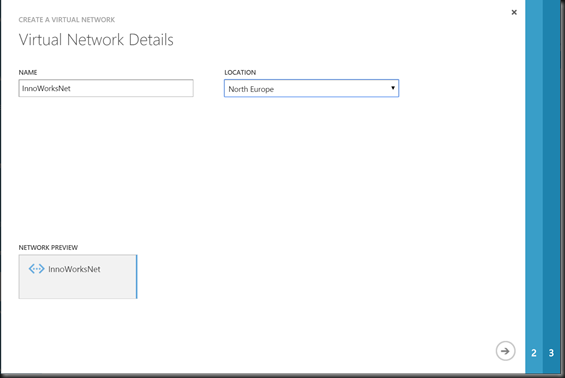Image resolution: width=565 pixels, height=378 pixels.
Task: Click the NETWORK PREVIEW label
Action: pyautogui.click(x=48, y=248)
